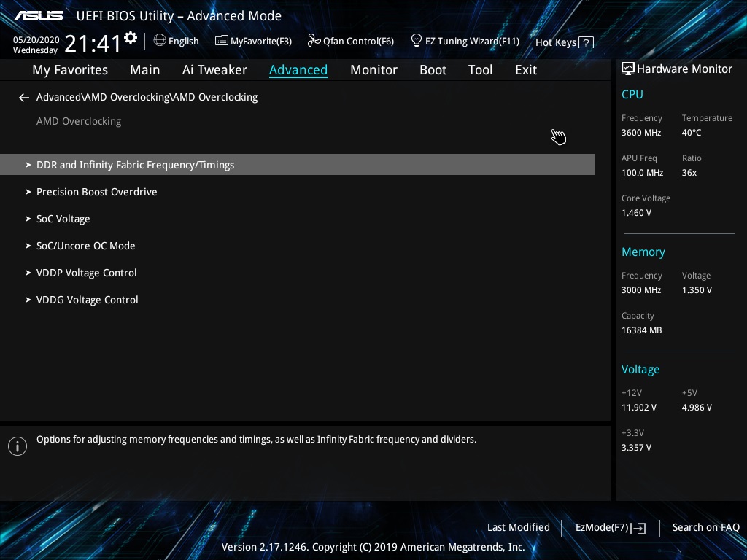
Task: Expand arrow for DDR and Infinity Fabric Frequency/Timings
Action: (28, 165)
